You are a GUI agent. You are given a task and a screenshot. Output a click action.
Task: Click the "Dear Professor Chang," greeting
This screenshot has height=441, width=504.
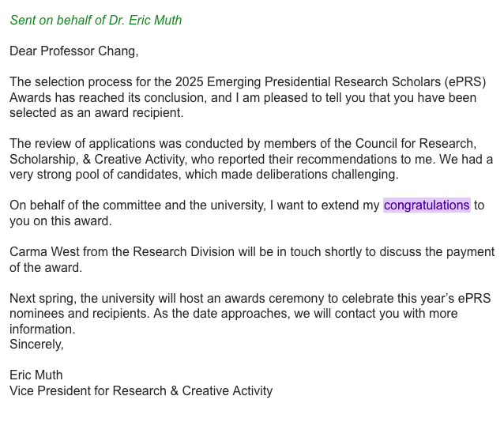tap(74, 51)
